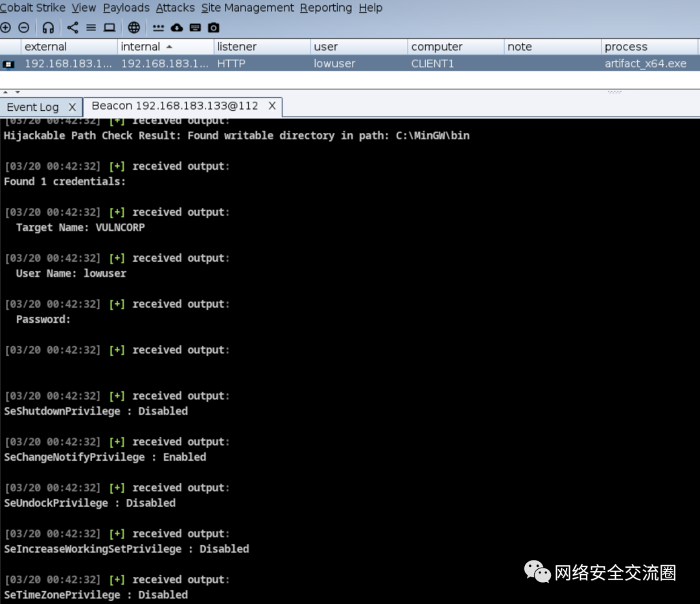Open listeners via the headphones icon
The width and height of the screenshot is (700, 604).
point(48,28)
